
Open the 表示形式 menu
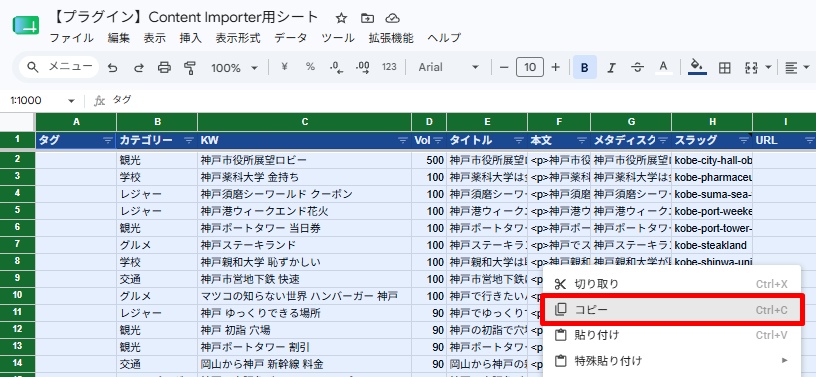click(x=238, y=38)
